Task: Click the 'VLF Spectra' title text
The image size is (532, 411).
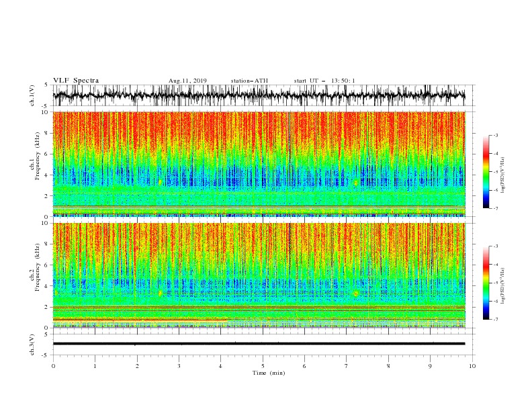Action: coord(76,81)
